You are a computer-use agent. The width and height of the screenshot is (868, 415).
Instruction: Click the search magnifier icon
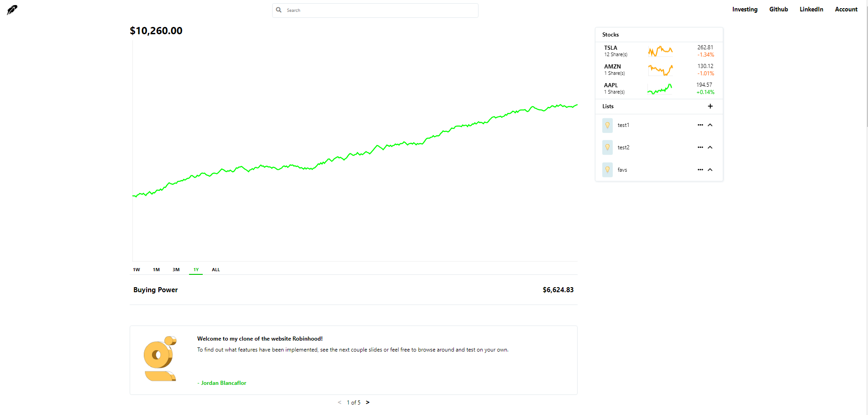279,10
